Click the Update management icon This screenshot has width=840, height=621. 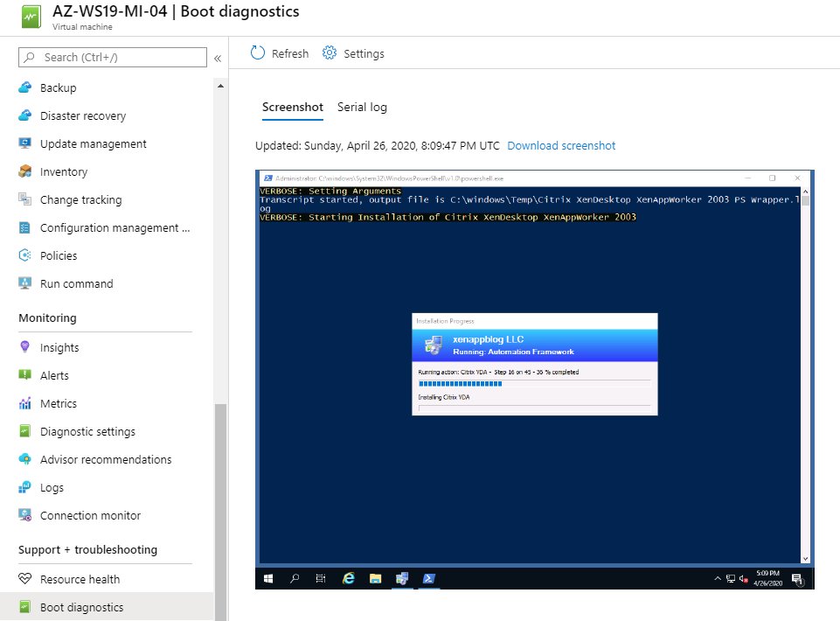pos(24,143)
